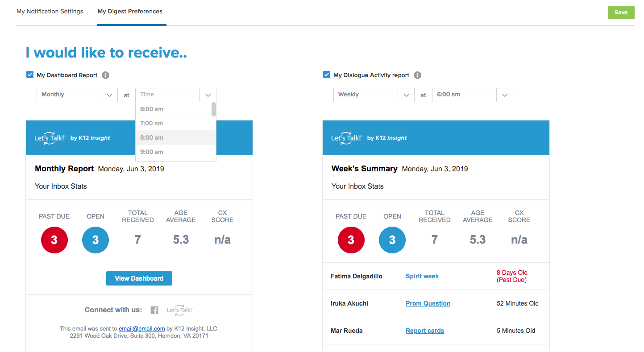Image resolution: width=644 pixels, height=352 pixels.
Task: Click blue Open circle in Week's Summary
Action: click(392, 240)
